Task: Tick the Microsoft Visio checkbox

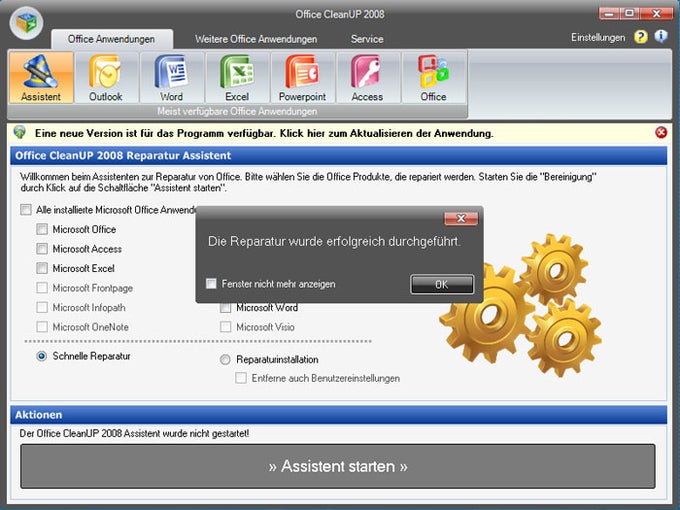Action: [x=226, y=327]
